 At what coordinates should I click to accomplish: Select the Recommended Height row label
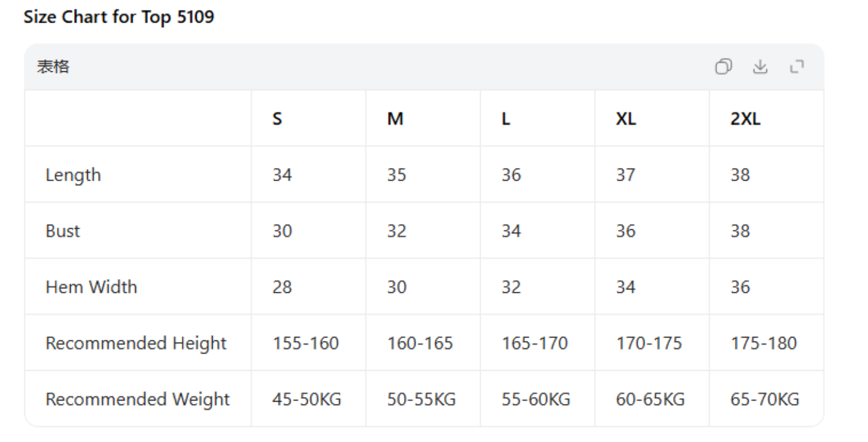[x=136, y=344]
